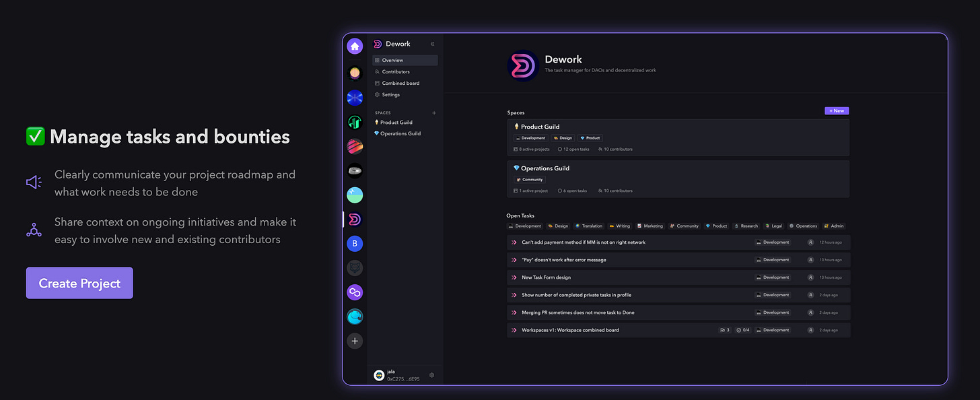Select the pink Dework icon in the sidebar rail
This screenshot has width=980, height=400.
coord(355,220)
